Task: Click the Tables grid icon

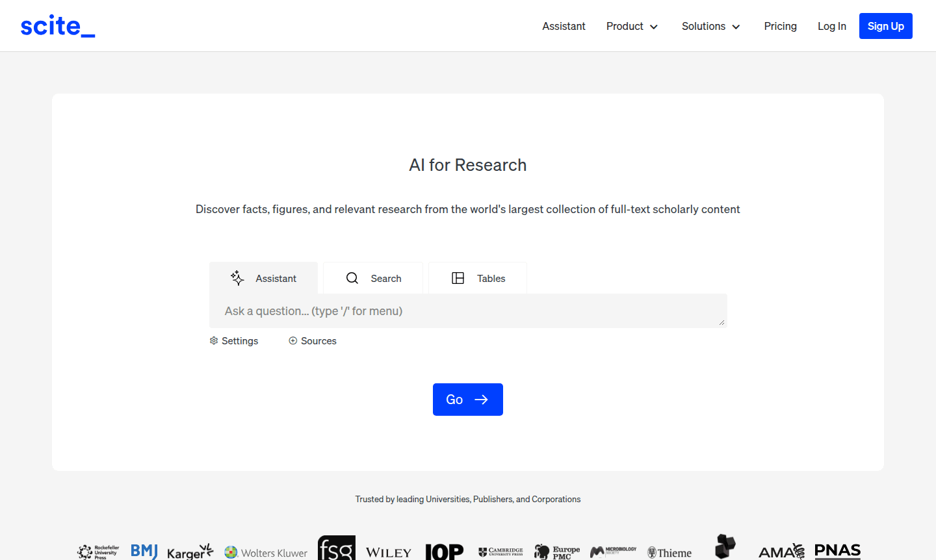Action: [x=458, y=278]
